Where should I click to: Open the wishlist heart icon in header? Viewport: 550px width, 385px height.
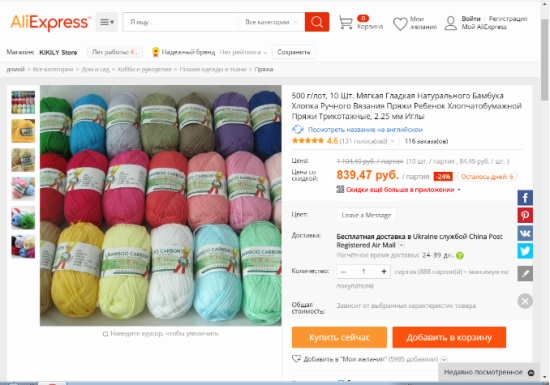point(400,24)
